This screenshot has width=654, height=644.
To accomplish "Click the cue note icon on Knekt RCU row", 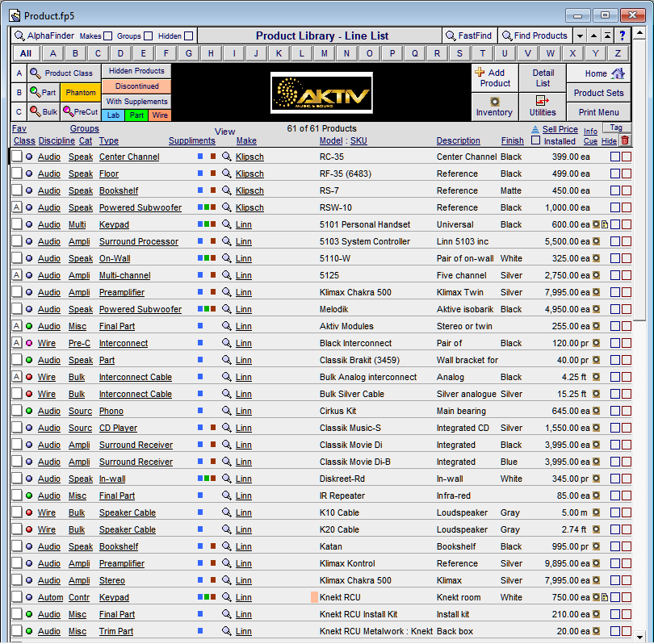I will click(605, 597).
